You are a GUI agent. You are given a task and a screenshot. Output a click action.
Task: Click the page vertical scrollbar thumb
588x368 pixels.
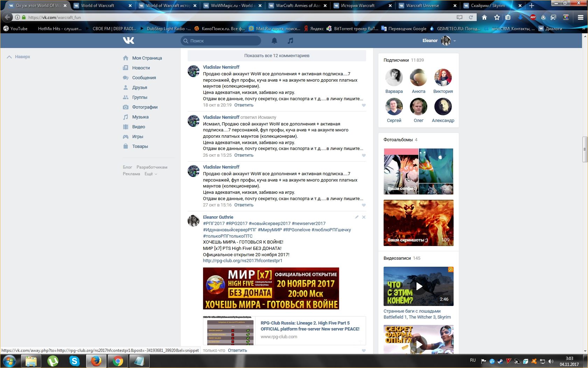[585, 149]
